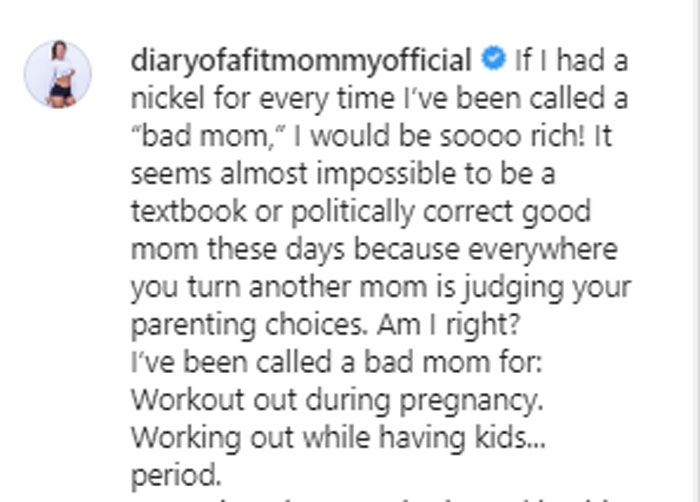This screenshot has height=502, width=700.
Task: Open the diaryofafitmommyofficial profile picture
Action: pyautogui.click(x=58, y=74)
